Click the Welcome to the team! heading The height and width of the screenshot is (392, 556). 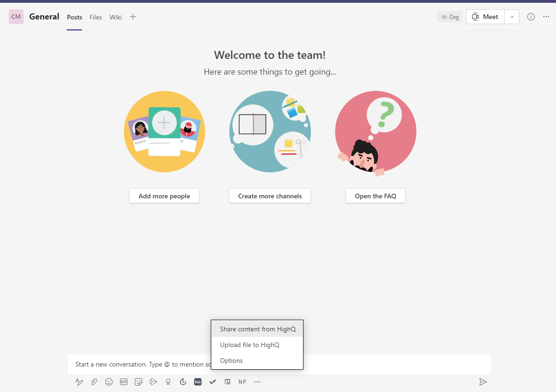270,55
